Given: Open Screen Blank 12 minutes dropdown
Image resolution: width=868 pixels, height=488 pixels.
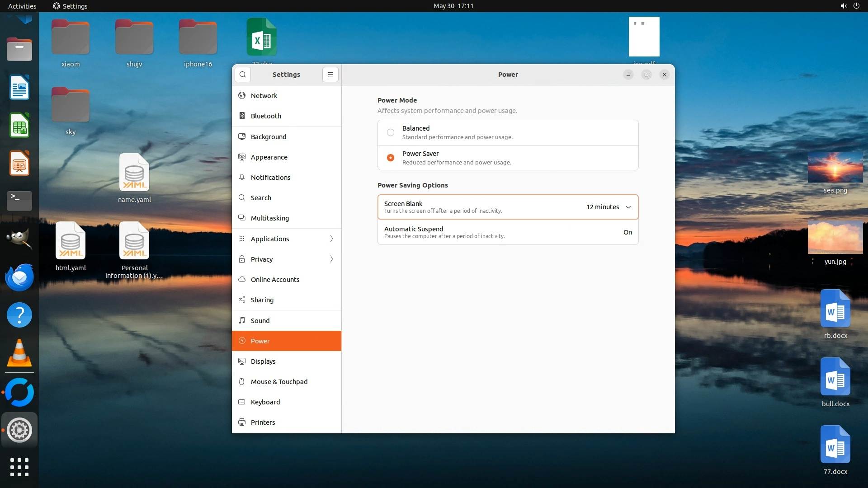Looking at the screenshot, I should point(609,207).
